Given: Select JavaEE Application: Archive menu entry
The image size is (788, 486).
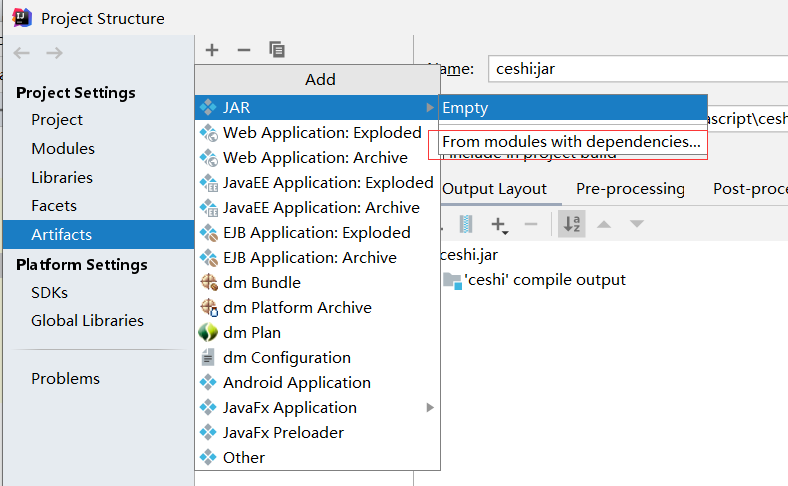Looking at the screenshot, I should [318, 208].
